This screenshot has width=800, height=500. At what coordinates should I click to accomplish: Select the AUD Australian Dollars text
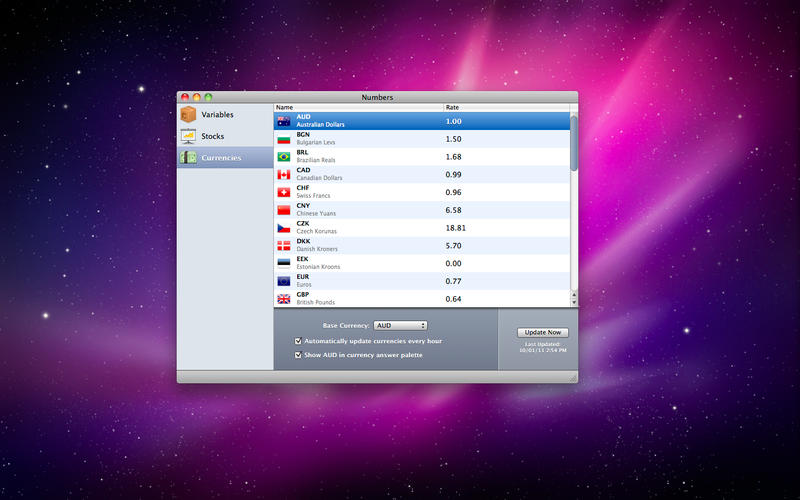pos(320,121)
